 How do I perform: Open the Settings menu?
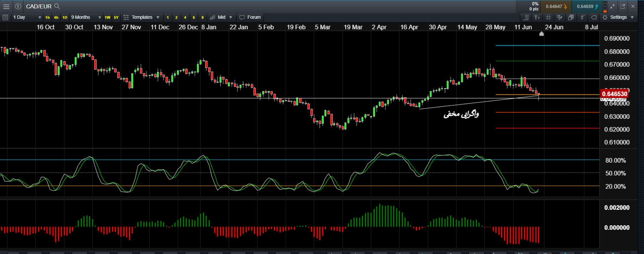pyautogui.click(x=618, y=17)
